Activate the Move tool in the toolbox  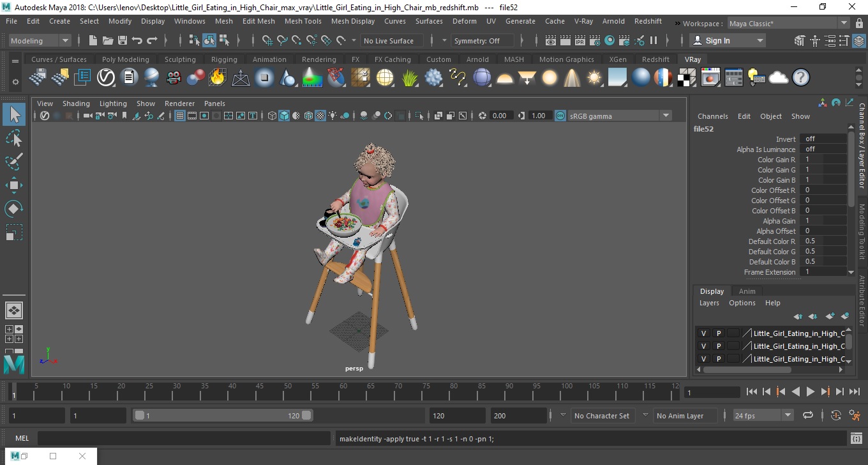point(14,185)
